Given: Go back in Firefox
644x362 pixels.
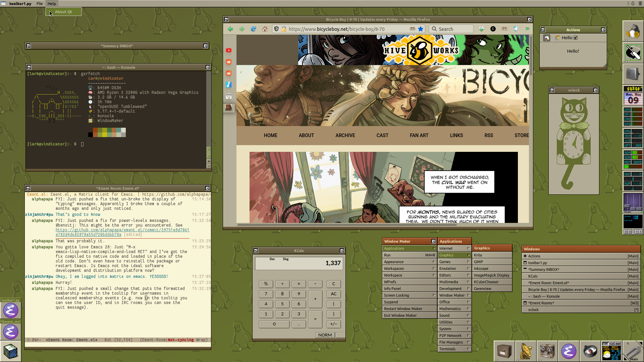Looking at the screenshot, I should click(230, 29).
